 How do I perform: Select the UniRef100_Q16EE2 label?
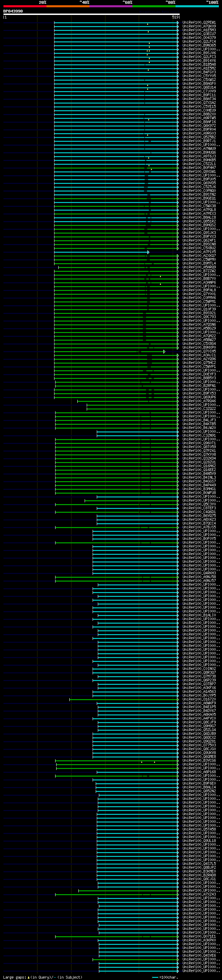click(199, 470)
